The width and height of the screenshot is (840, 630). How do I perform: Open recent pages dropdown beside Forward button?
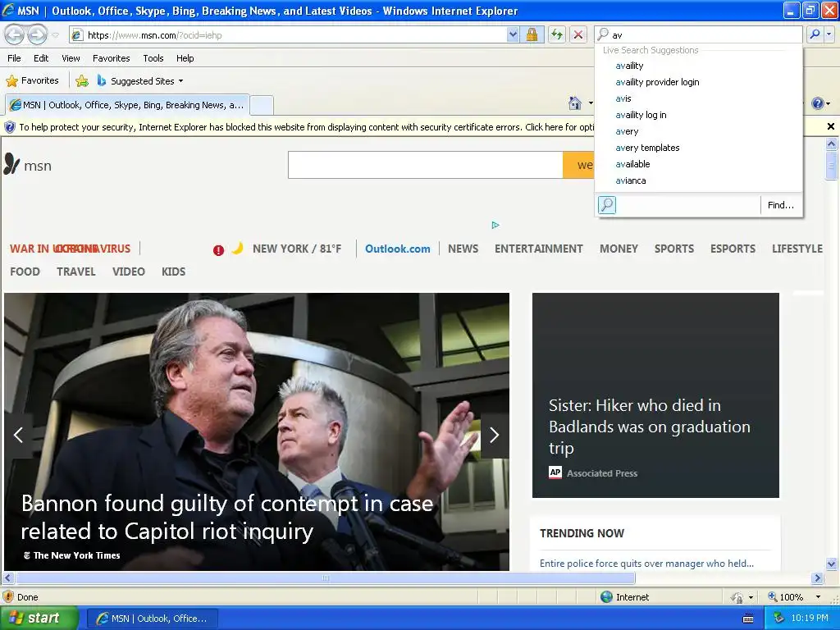55,34
